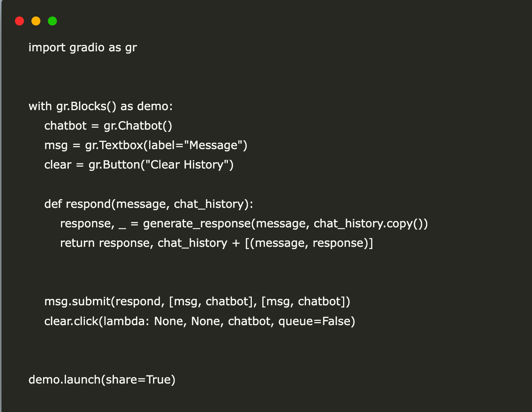
Task: Click the '[(message, response)]' list
Action: click(309, 243)
